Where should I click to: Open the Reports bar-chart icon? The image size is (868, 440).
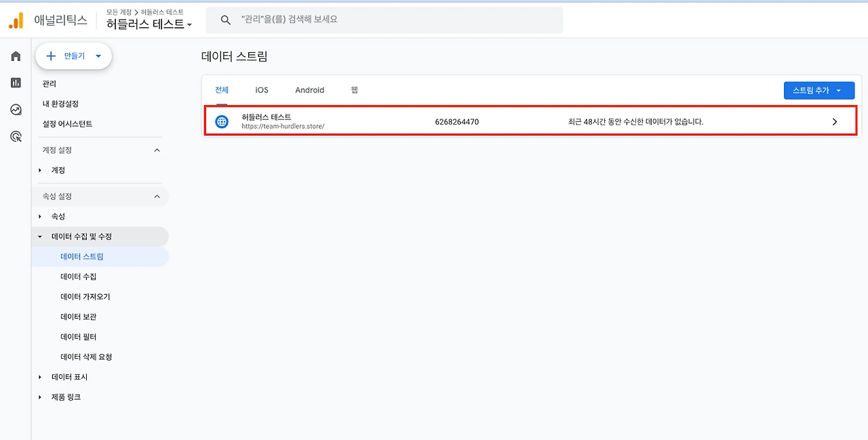[16, 83]
